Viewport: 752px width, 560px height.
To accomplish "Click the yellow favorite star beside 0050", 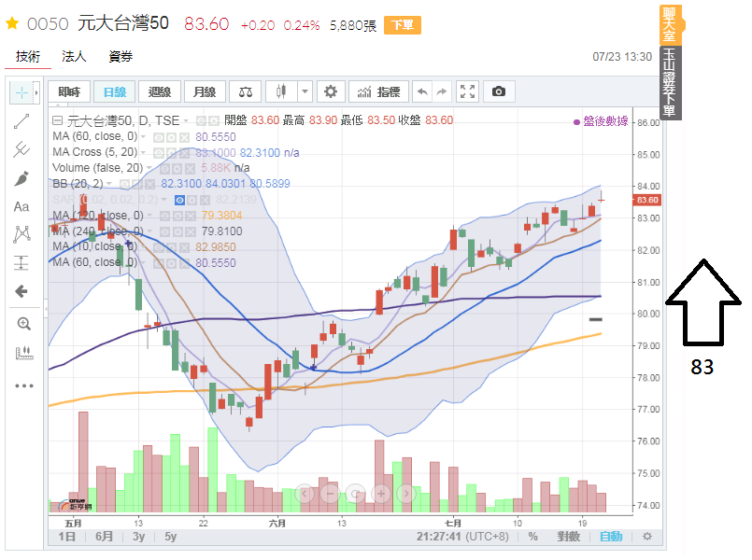I will click(x=12, y=23).
